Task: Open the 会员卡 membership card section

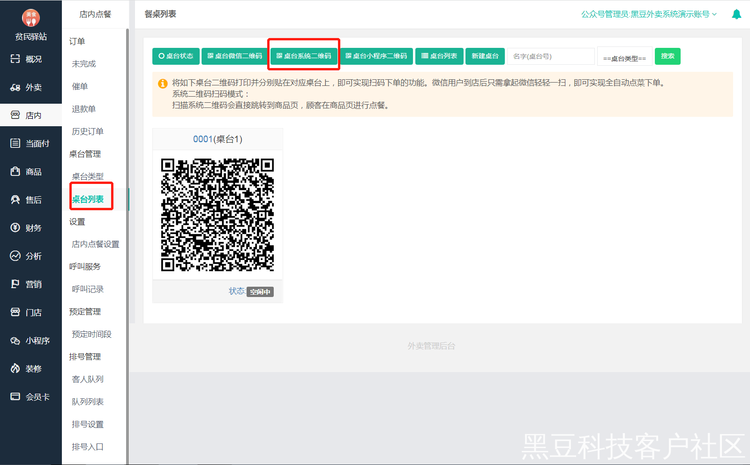Action: point(30,397)
